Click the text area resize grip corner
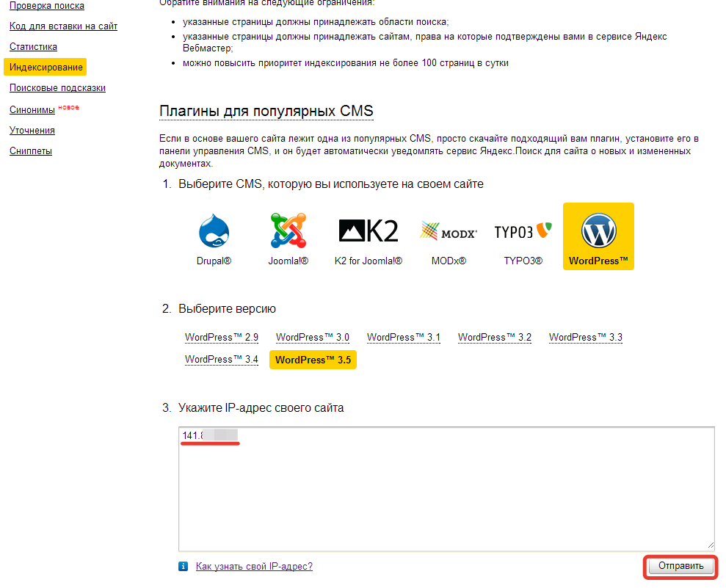Image resolution: width=726 pixels, height=588 pixels. (x=711, y=545)
